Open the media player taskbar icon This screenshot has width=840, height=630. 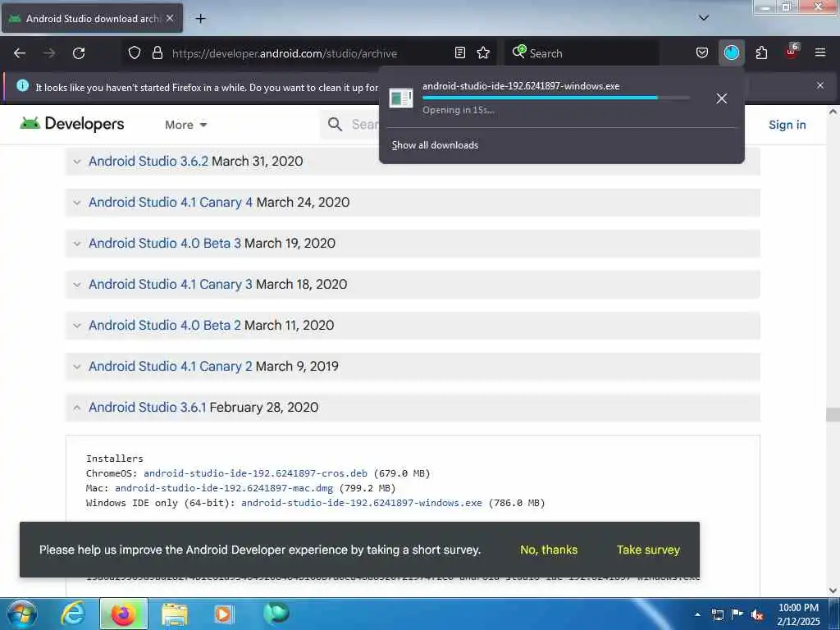coord(223,614)
